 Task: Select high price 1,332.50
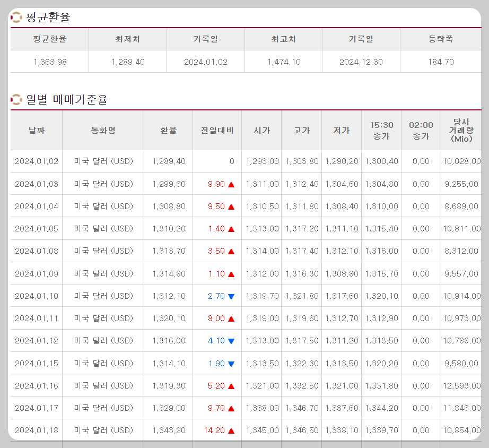point(302,385)
